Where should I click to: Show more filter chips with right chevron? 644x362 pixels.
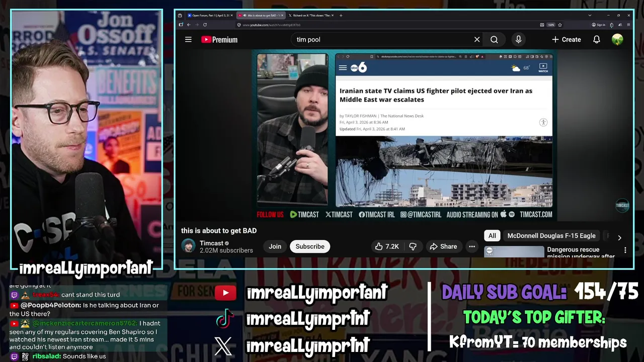(619, 237)
